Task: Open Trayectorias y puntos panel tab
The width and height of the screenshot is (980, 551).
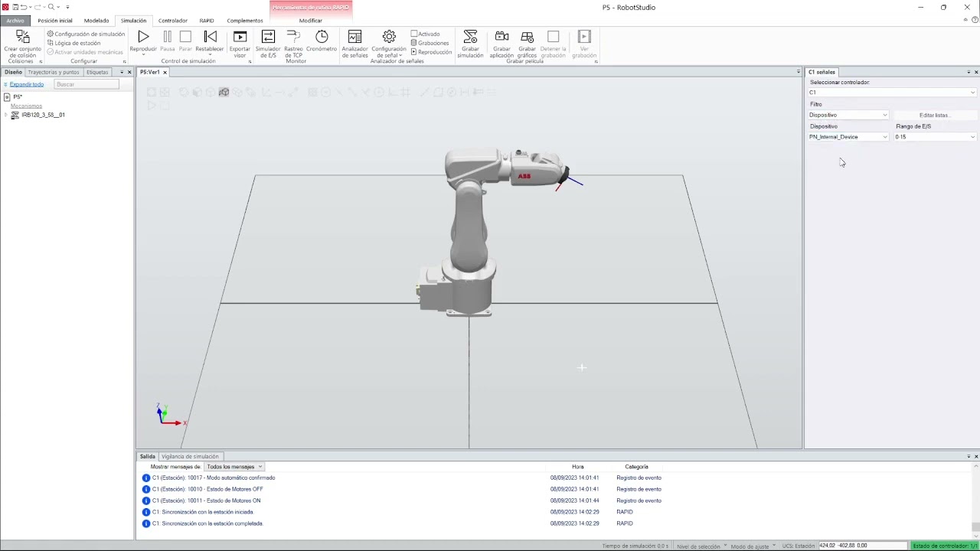Action: click(54, 72)
